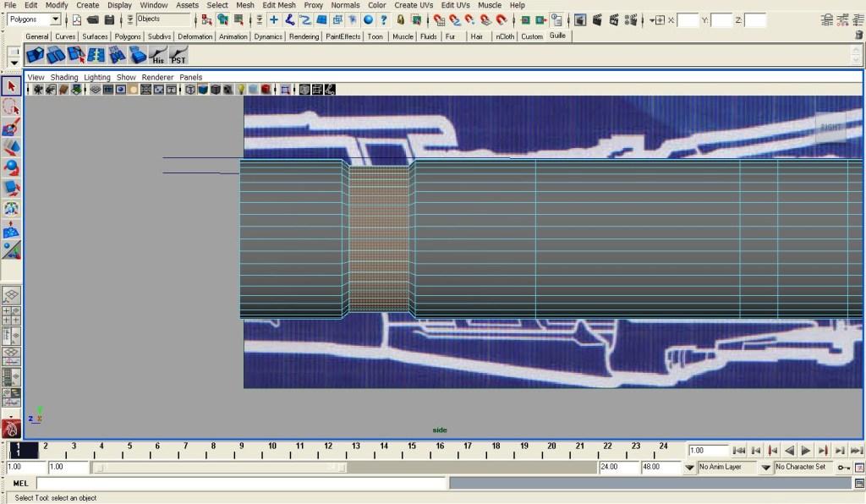
Task: Choose the Lasso Select tool
Action: (11, 107)
